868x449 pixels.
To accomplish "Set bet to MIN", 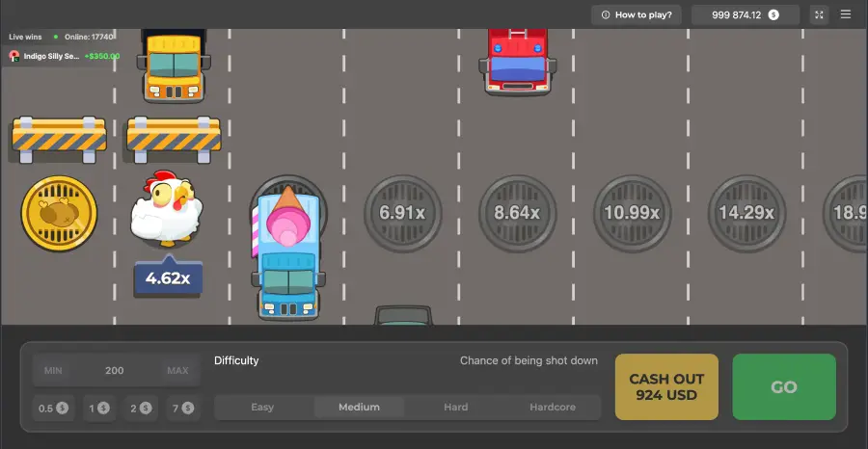I will pyautogui.click(x=54, y=371).
